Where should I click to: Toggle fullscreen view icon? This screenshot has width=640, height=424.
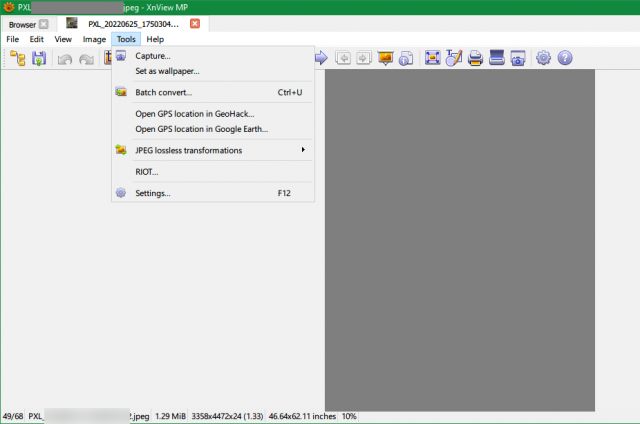click(x=432, y=58)
